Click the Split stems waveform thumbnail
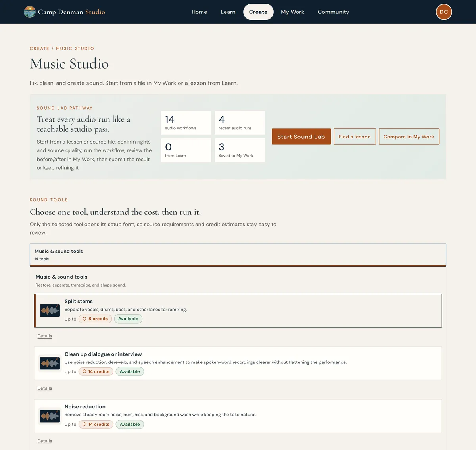 tap(50, 310)
